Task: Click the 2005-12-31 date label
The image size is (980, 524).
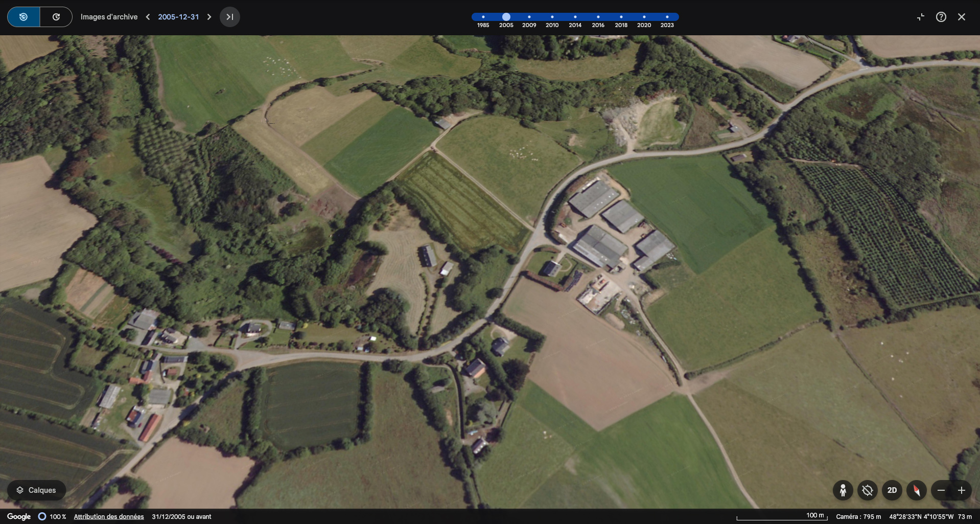Action: tap(178, 17)
